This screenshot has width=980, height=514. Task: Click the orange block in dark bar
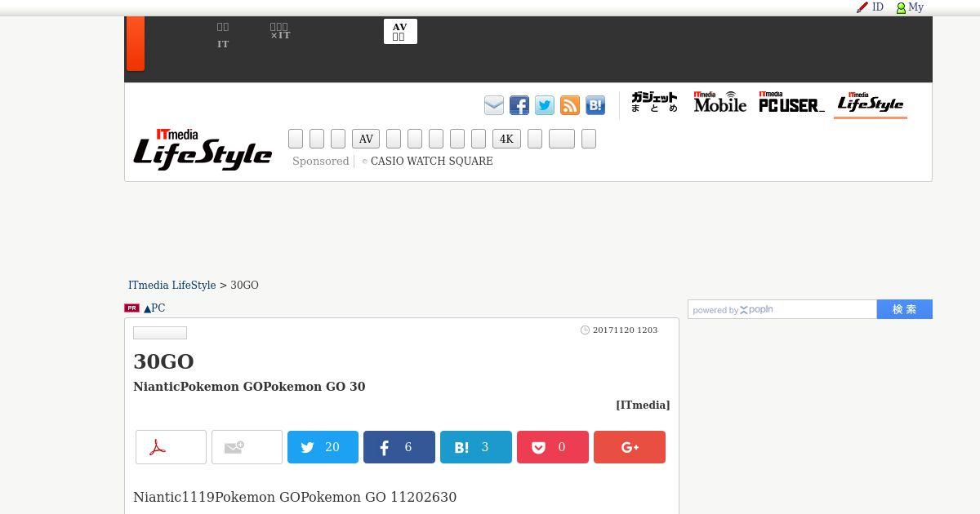point(136,44)
